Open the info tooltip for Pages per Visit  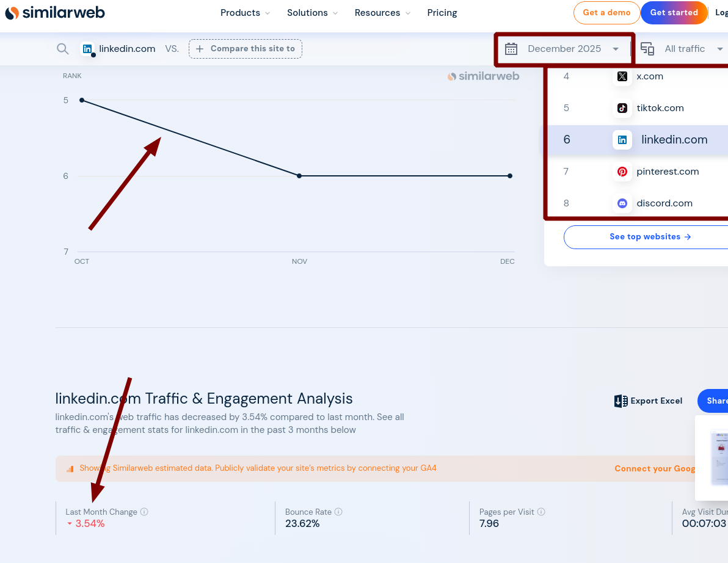tap(541, 512)
